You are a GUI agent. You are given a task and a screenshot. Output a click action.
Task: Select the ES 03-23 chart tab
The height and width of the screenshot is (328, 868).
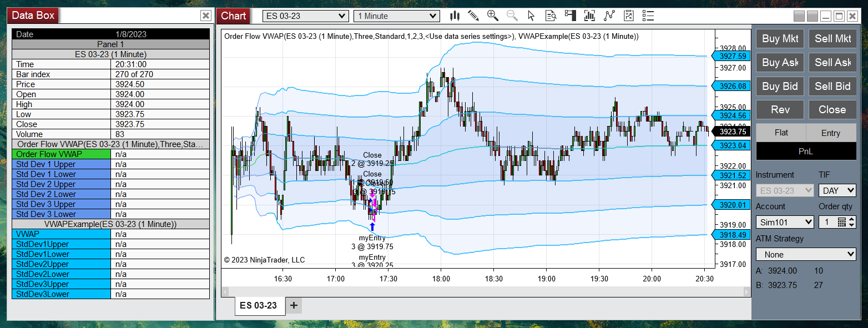pyautogui.click(x=260, y=305)
